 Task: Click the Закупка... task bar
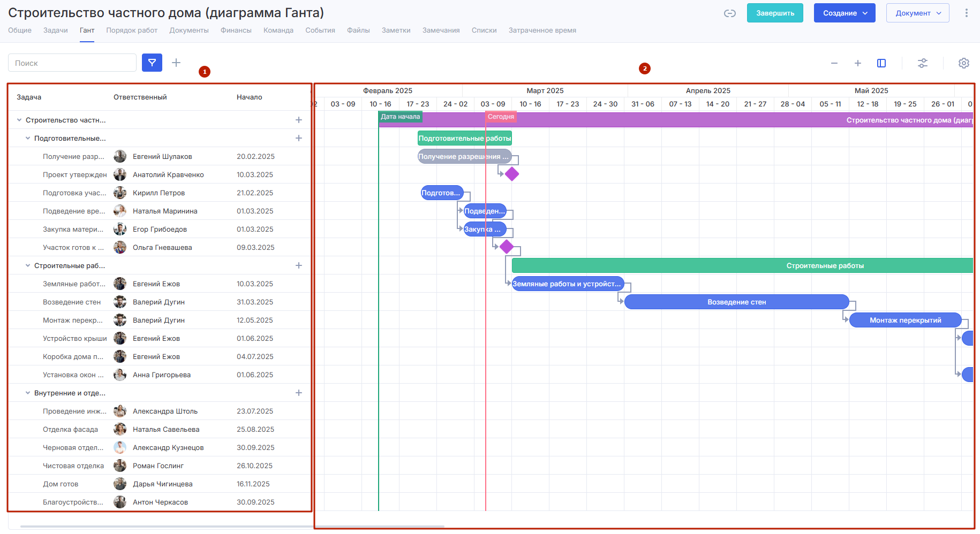[x=485, y=229]
